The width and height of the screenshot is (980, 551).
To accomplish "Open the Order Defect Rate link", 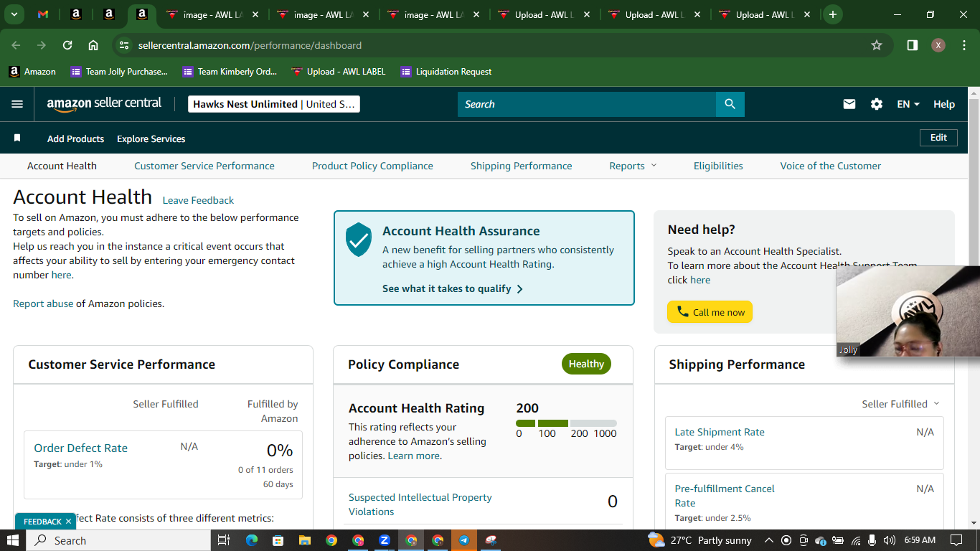I will tap(80, 448).
